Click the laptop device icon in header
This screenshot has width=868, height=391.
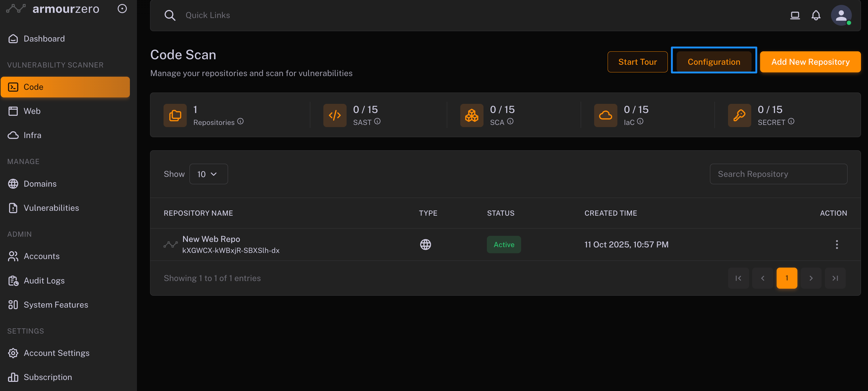(795, 15)
